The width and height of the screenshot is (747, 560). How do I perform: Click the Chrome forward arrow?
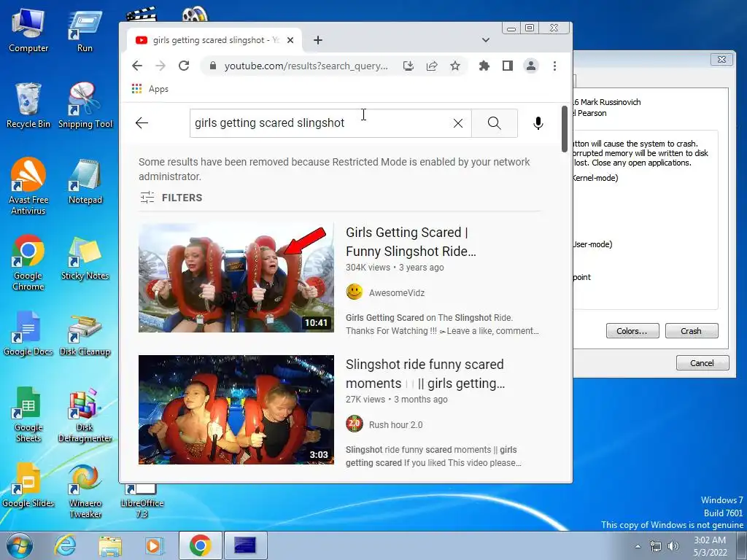(x=160, y=66)
